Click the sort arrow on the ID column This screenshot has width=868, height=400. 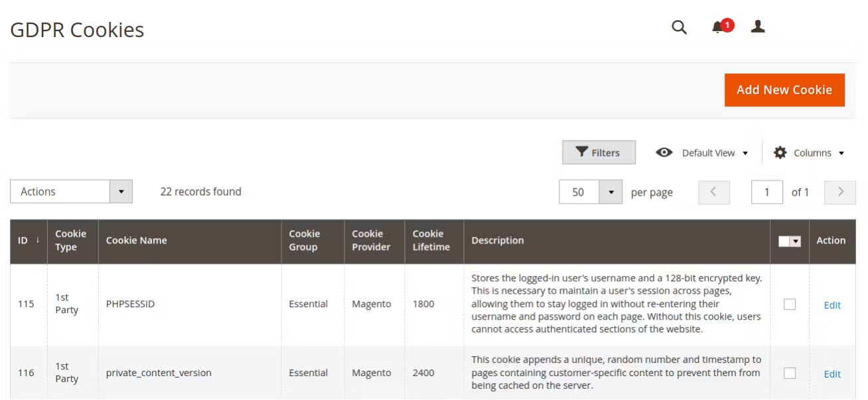click(x=36, y=241)
